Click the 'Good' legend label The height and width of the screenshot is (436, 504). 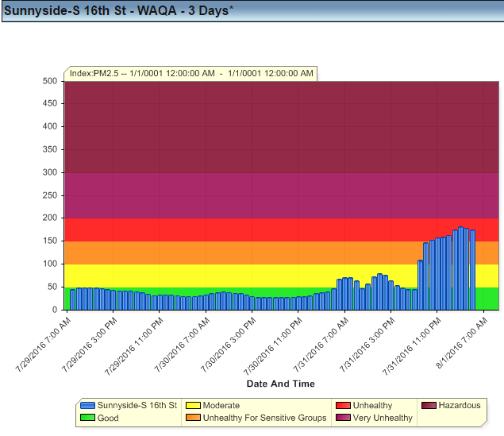(x=108, y=418)
